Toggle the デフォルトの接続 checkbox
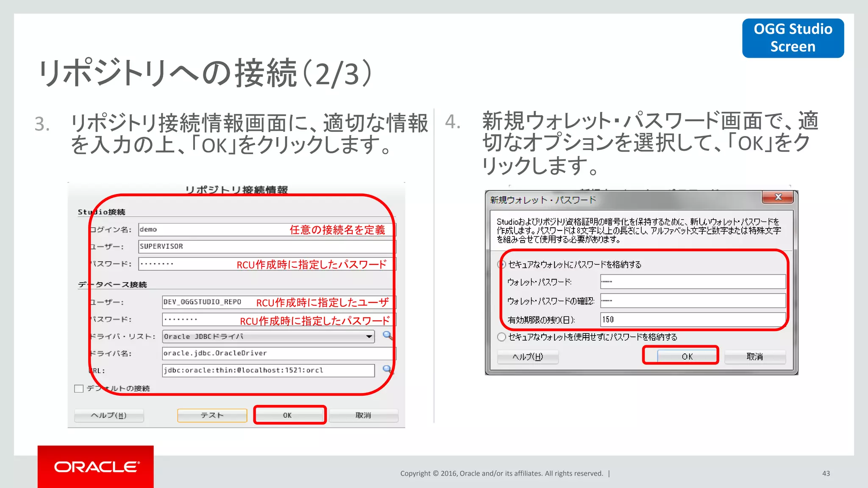 click(79, 388)
